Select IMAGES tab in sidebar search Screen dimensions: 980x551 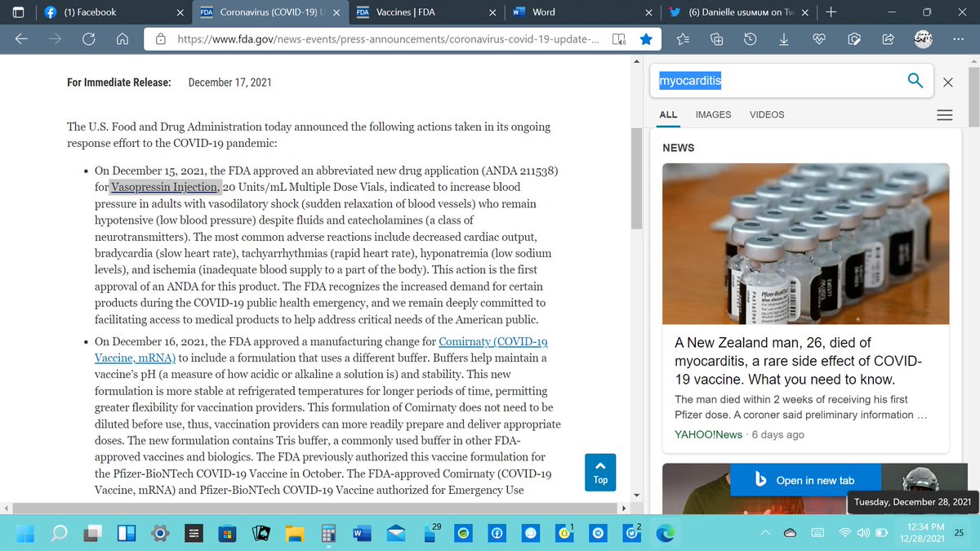tap(713, 115)
